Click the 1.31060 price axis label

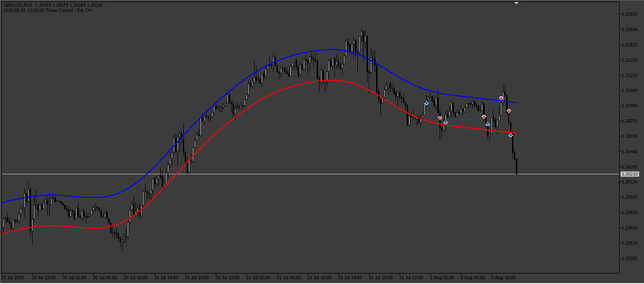tap(630, 91)
